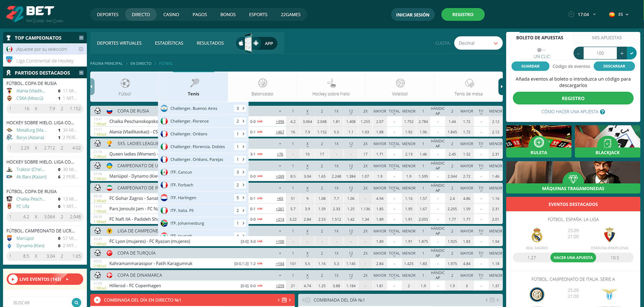Click the clock icon beside 17:04

click(571, 14)
